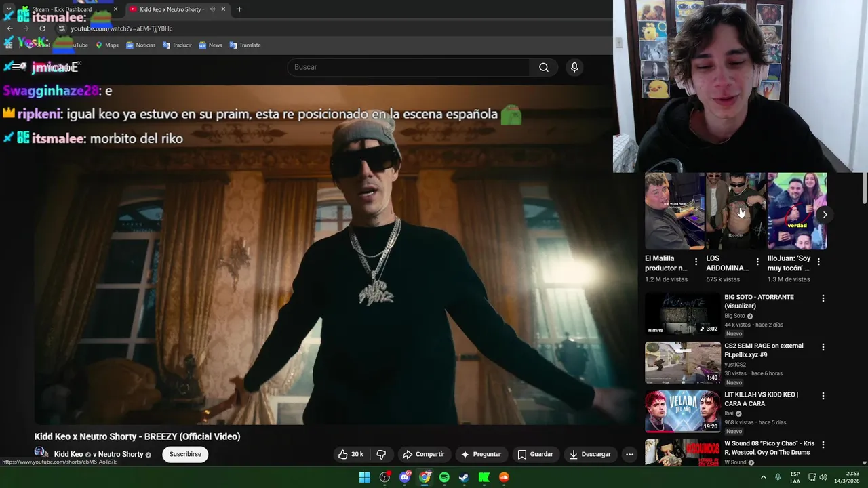Screen dimensions: 868x488
Task: Click the YouTube search magnifier icon
Action: point(544,67)
